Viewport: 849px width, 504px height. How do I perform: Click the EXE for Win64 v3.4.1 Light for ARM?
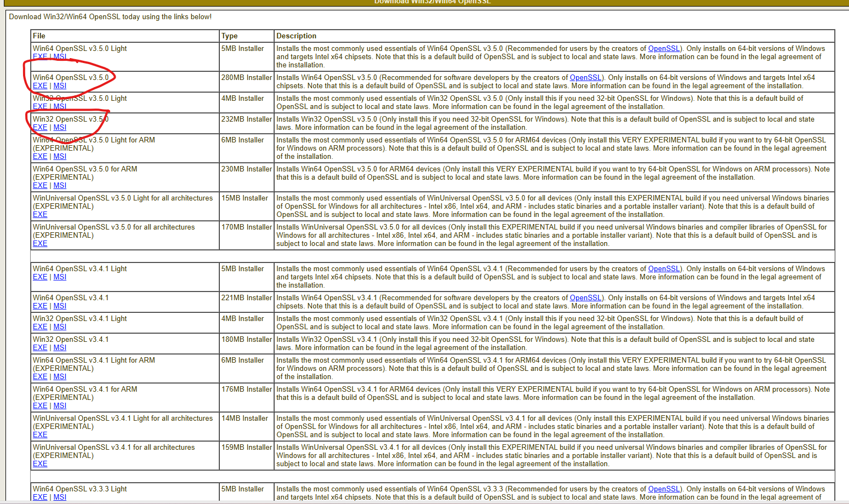[x=40, y=376]
